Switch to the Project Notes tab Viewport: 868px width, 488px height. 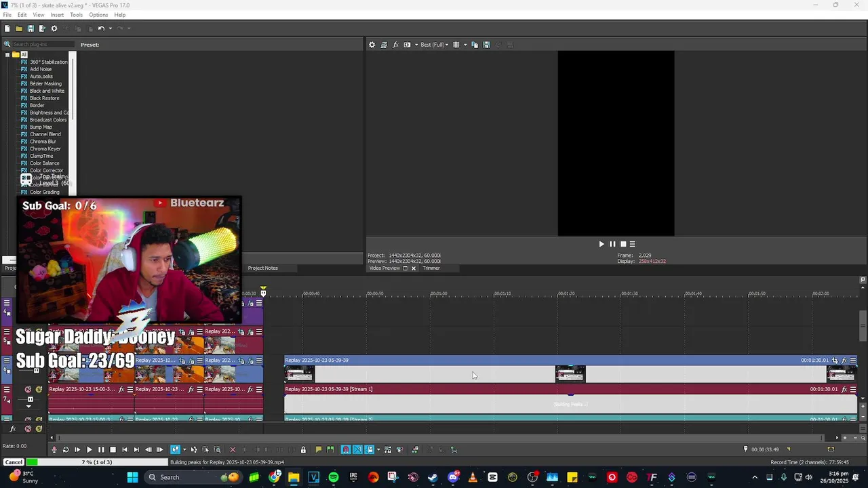(262, 268)
